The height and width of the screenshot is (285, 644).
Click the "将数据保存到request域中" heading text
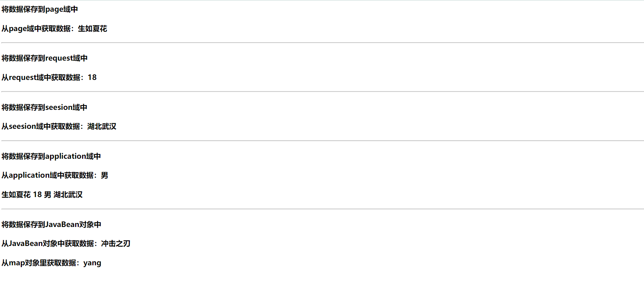[44, 58]
